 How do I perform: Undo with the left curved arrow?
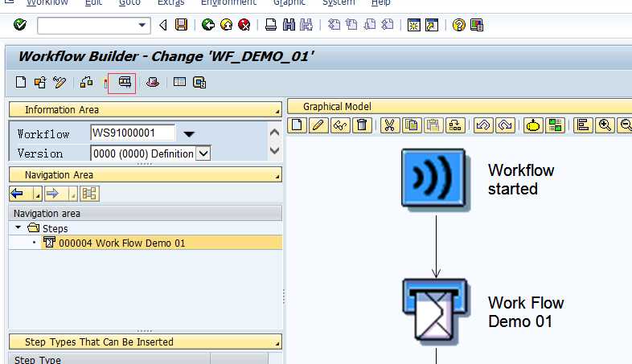point(483,125)
